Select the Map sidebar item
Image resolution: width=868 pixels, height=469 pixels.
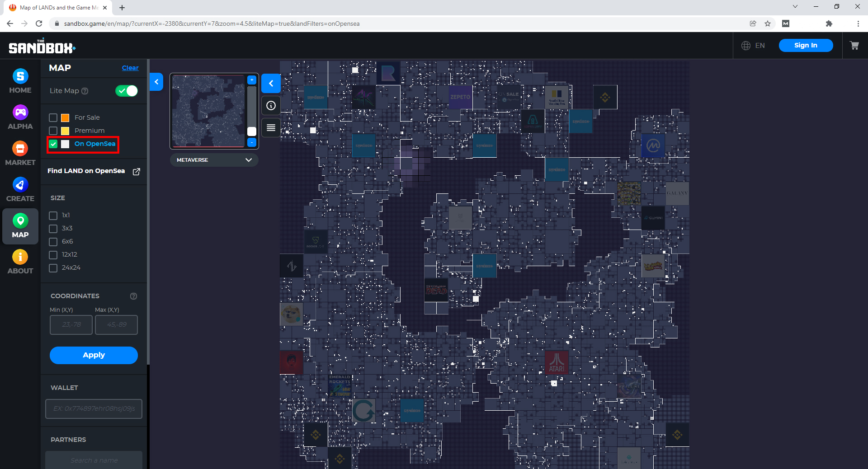coord(20,226)
